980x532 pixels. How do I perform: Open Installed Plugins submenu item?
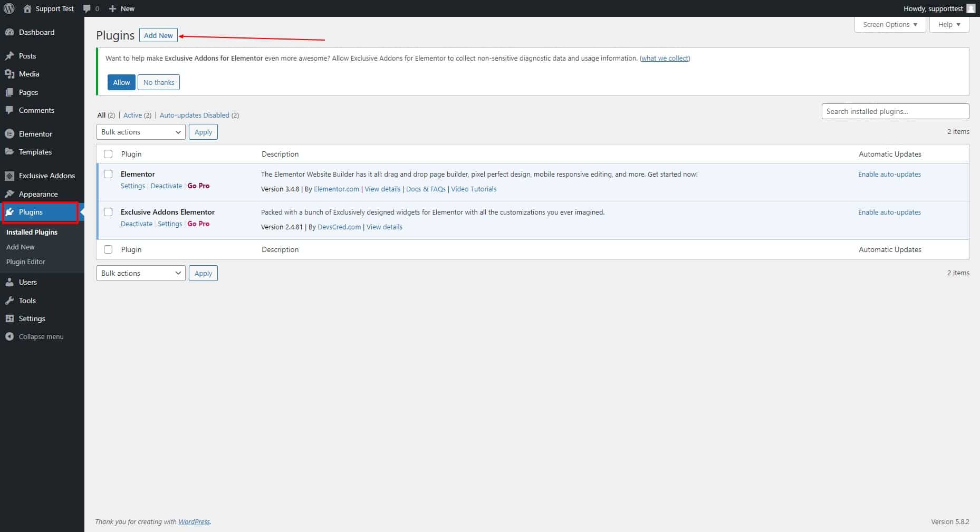(32, 232)
